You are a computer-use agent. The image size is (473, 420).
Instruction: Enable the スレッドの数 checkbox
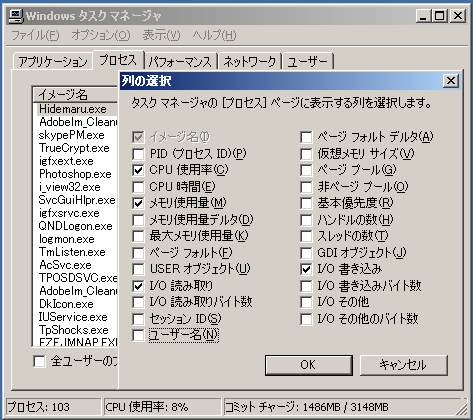pos(306,236)
